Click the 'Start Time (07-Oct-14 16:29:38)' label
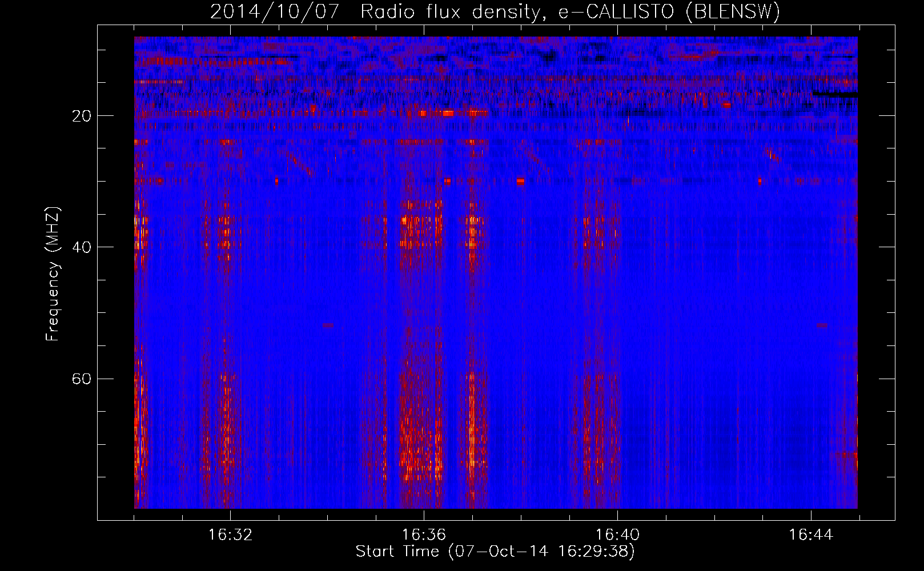Viewport: 924px width, 571px height. [495, 552]
